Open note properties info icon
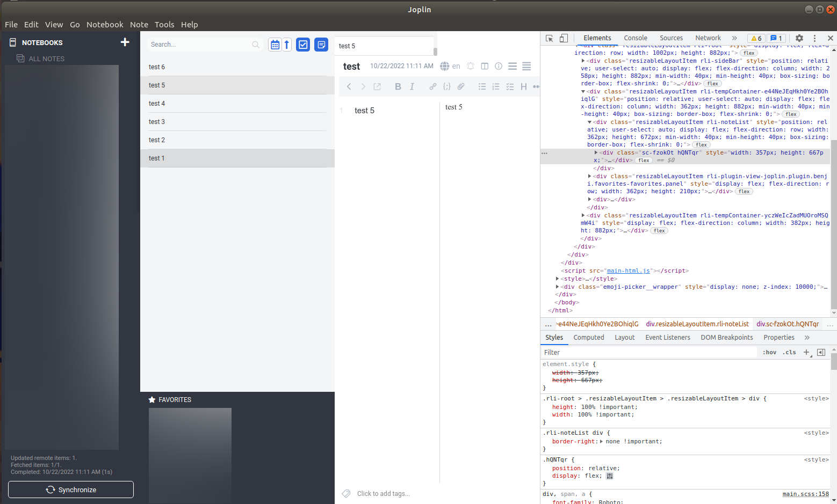 pos(499,66)
